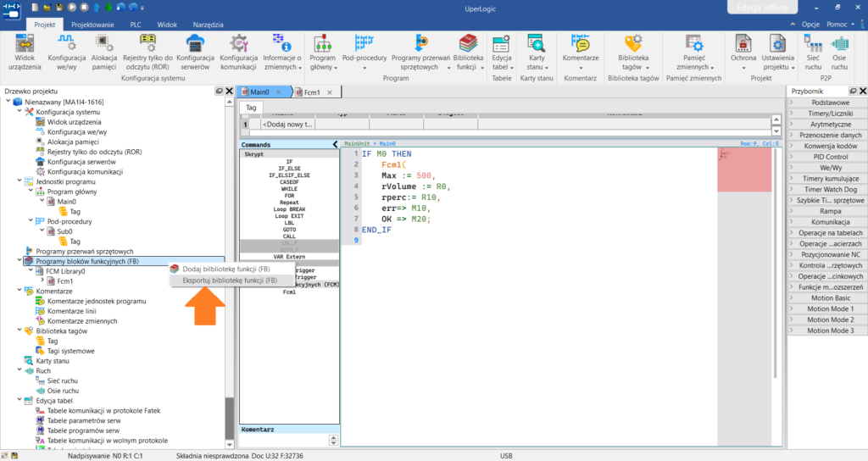Screen dimensions: 868x461
Task: Collapse Ruch tree node
Action: tap(19, 370)
